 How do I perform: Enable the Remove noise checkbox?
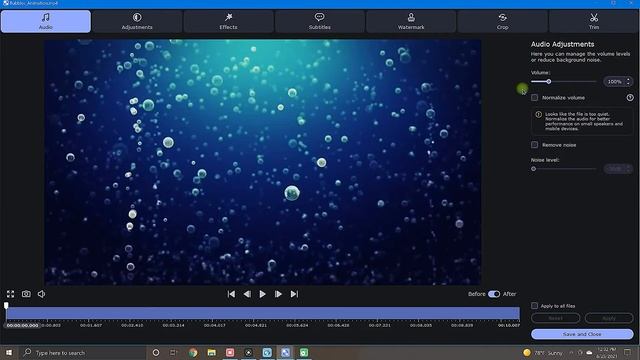[x=535, y=144]
